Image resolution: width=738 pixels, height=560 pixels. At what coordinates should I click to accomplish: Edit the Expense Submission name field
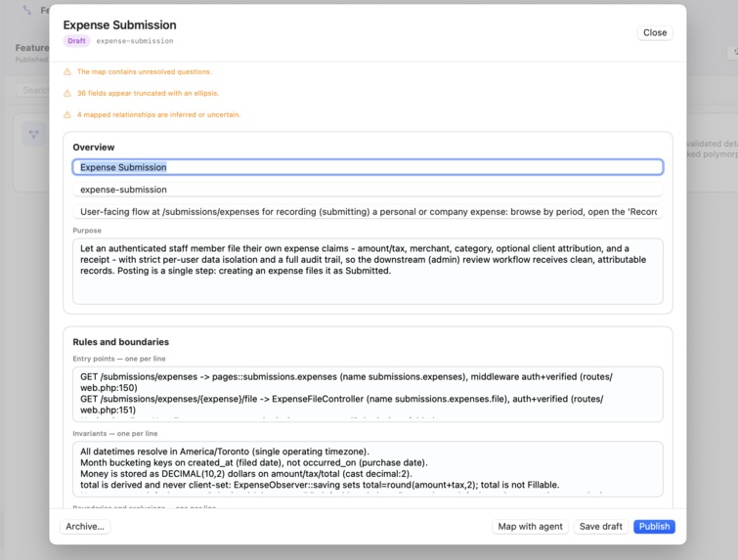368,167
